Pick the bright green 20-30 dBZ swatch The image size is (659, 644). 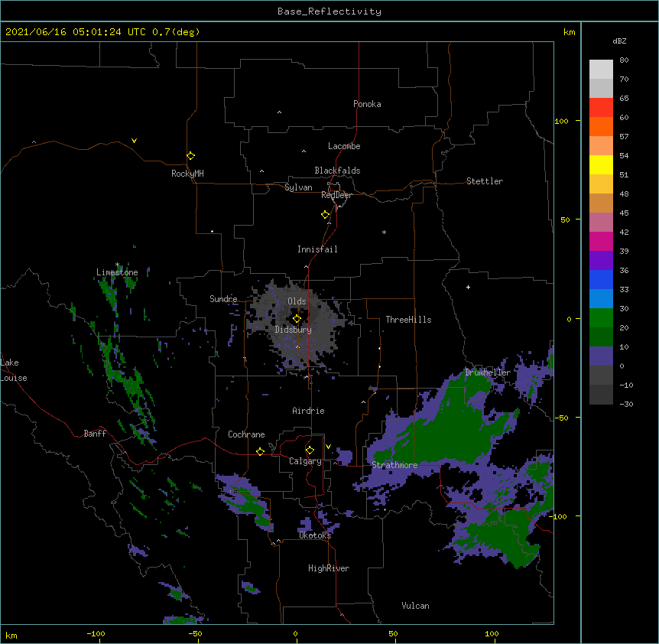(x=601, y=318)
